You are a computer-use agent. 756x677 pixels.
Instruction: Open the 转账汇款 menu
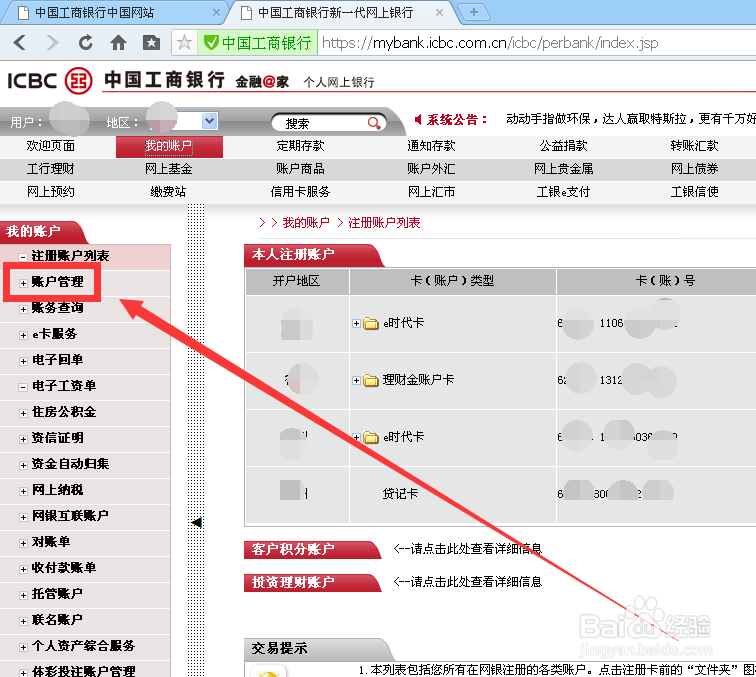694,146
